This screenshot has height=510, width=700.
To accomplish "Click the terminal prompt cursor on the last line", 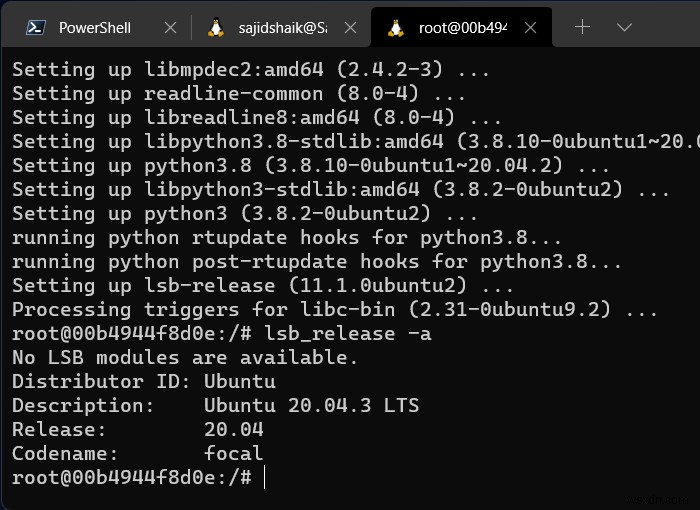I will 265,478.
